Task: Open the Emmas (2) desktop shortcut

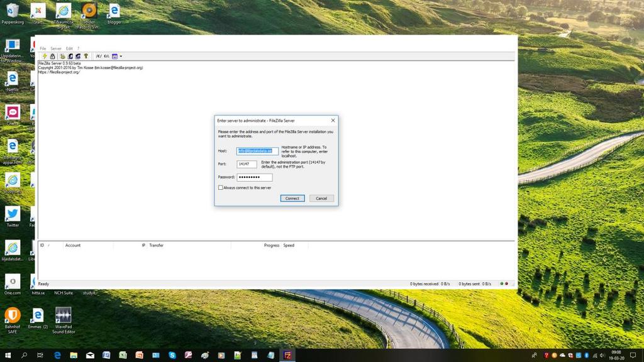Action: coord(38,319)
